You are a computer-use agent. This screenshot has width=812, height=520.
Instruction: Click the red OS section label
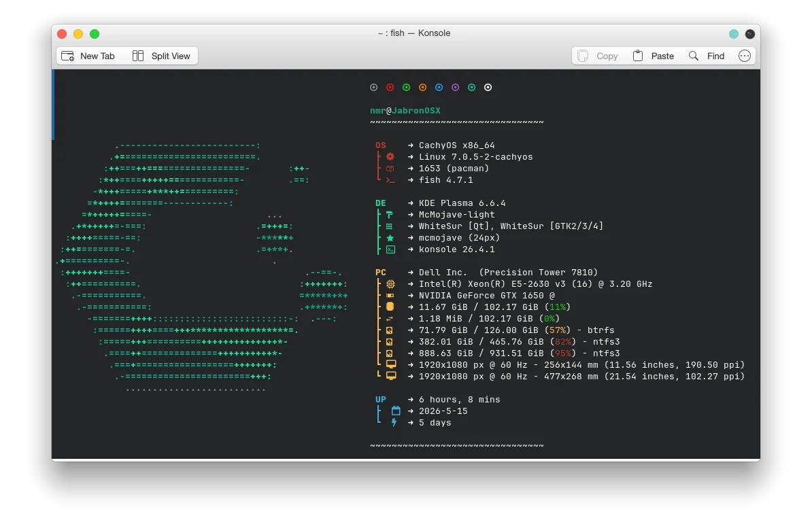(x=381, y=145)
